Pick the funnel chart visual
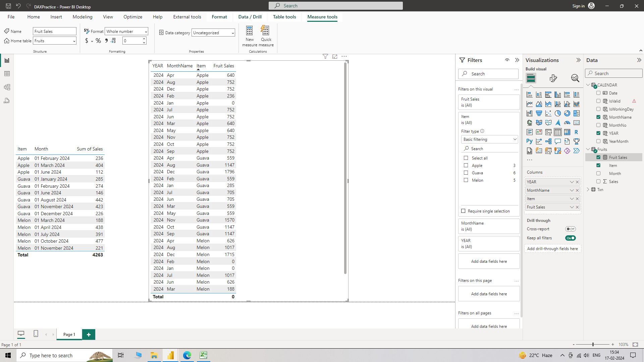 click(x=539, y=113)
